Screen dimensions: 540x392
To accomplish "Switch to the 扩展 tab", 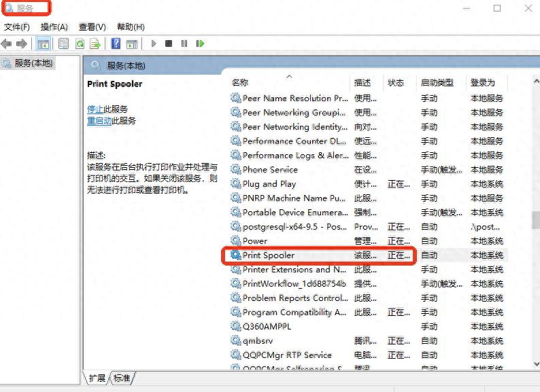I will (97, 378).
